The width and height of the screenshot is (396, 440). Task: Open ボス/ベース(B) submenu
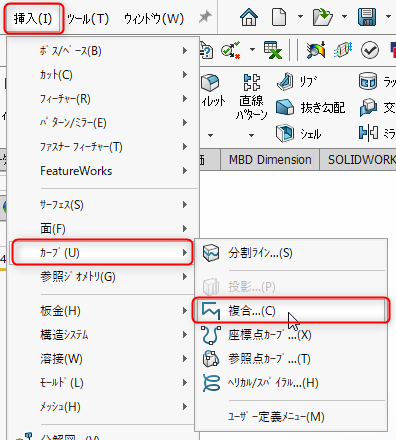pos(103,51)
